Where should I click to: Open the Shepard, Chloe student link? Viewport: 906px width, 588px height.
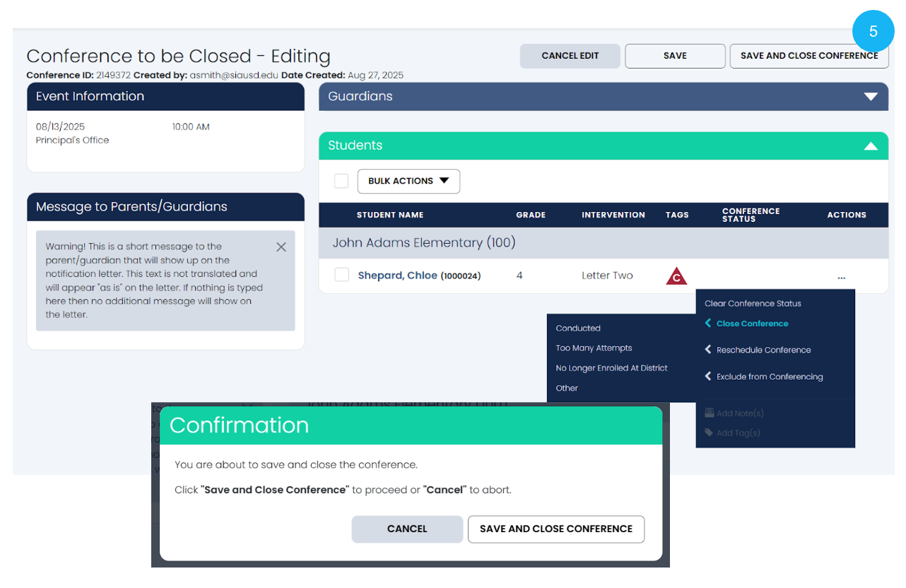point(397,276)
